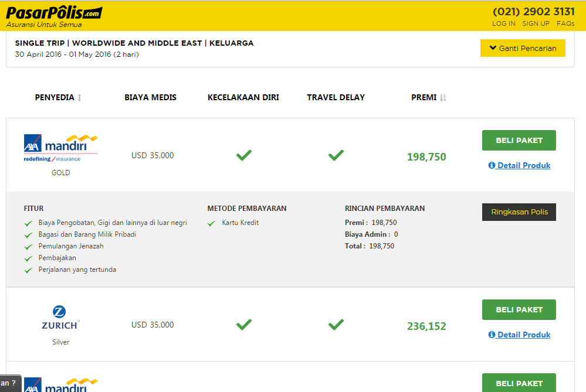Click the AXA Gold Kecelakaan Diri checkmark
This screenshot has width=586, height=392.
coord(243,155)
